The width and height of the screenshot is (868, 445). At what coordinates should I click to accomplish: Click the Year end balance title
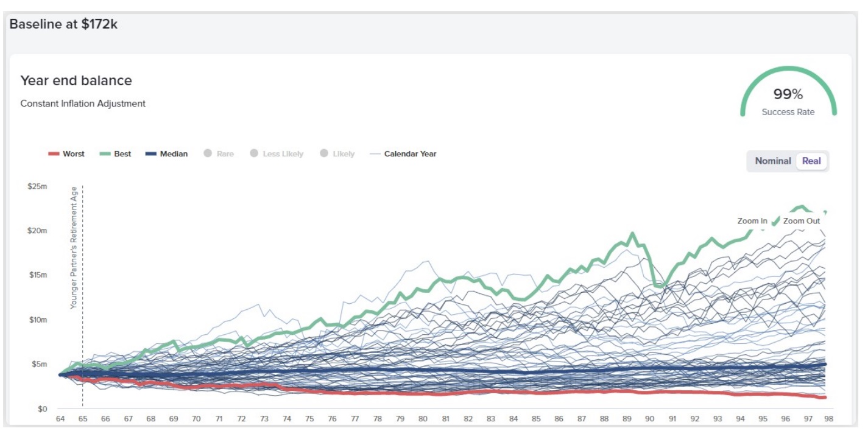[76, 80]
